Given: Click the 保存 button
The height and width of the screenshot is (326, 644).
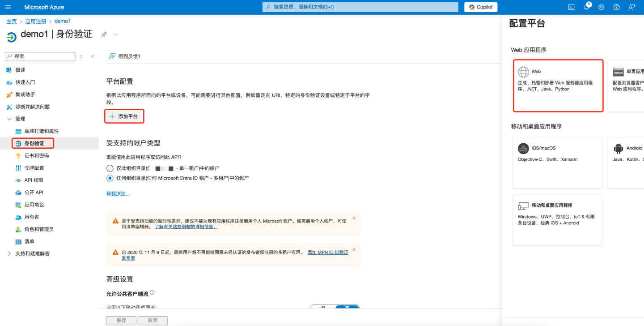Looking at the screenshot, I should (x=121, y=321).
